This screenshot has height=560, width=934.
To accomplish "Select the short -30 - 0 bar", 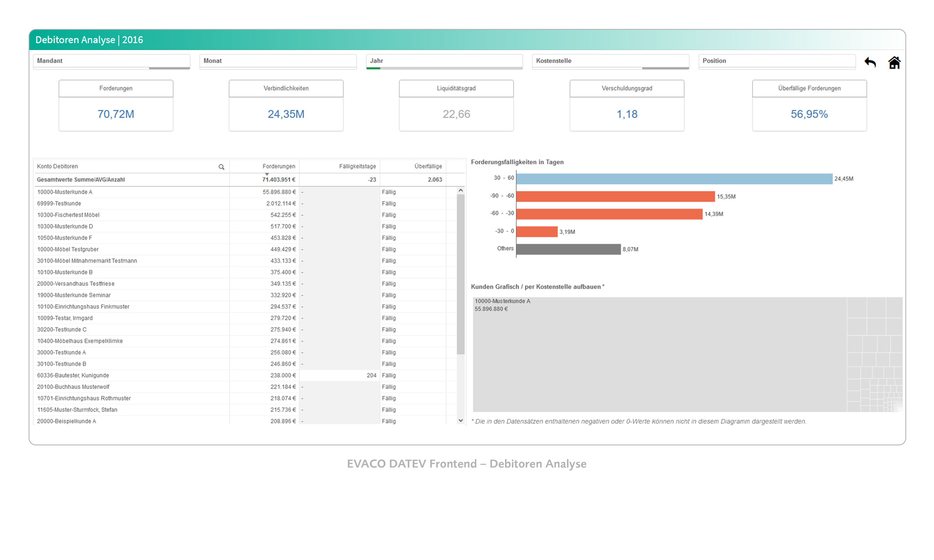I will click(537, 231).
